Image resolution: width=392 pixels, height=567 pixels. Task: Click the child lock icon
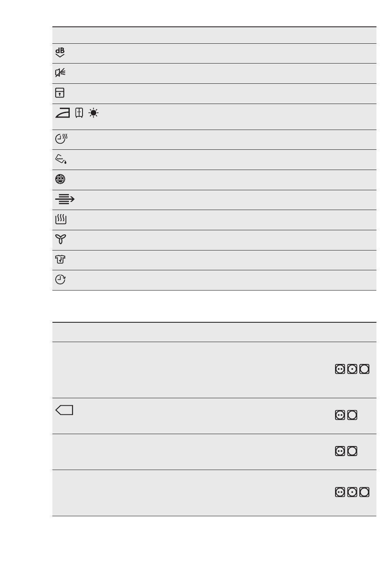pos(60,93)
